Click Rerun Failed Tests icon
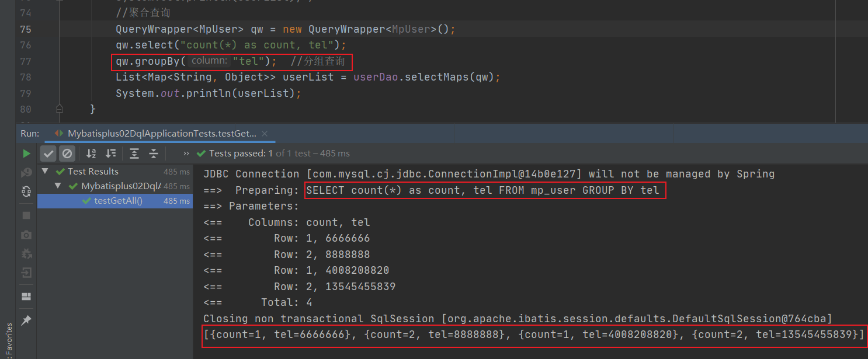The width and height of the screenshot is (868, 359). (x=26, y=172)
